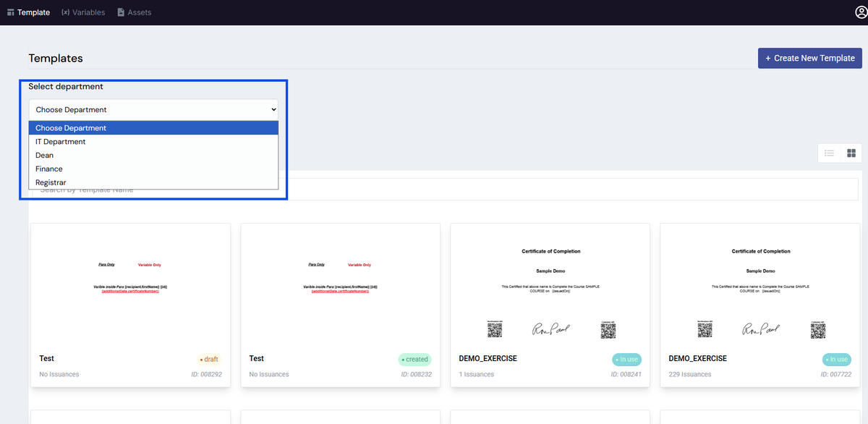
Task: Open the Assets tab
Action: pyautogui.click(x=135, y=12)
